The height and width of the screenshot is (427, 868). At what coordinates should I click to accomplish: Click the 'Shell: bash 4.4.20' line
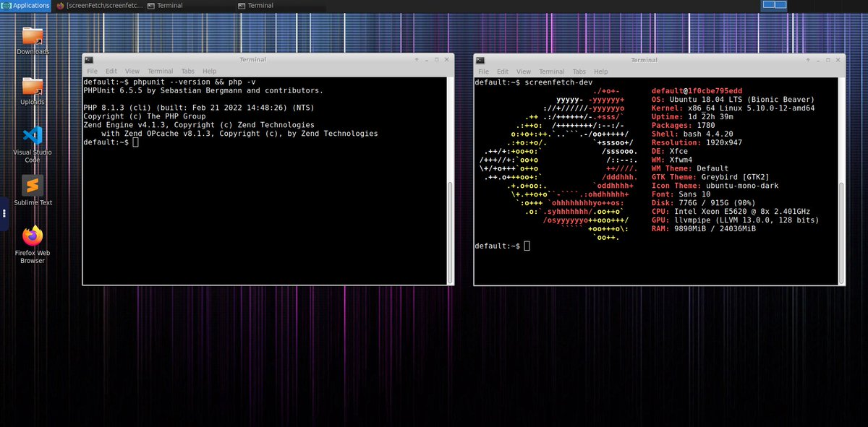pos(692,134)
